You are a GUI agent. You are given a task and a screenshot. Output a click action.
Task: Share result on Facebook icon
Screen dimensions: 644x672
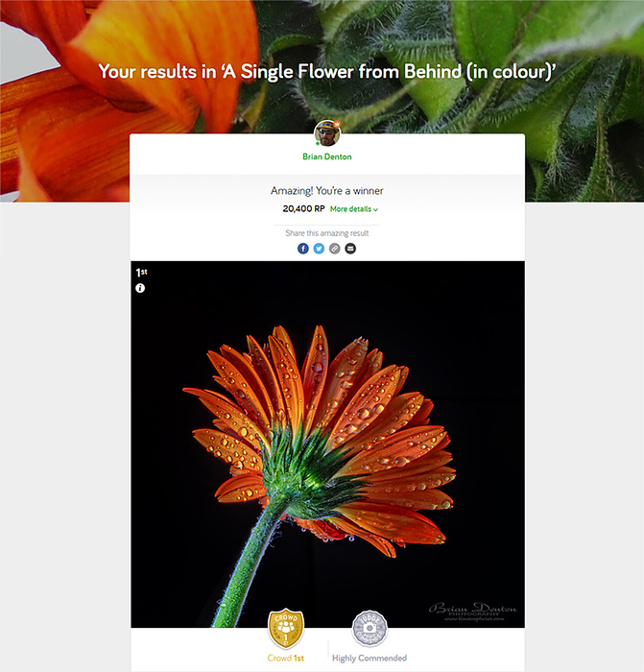303,249
